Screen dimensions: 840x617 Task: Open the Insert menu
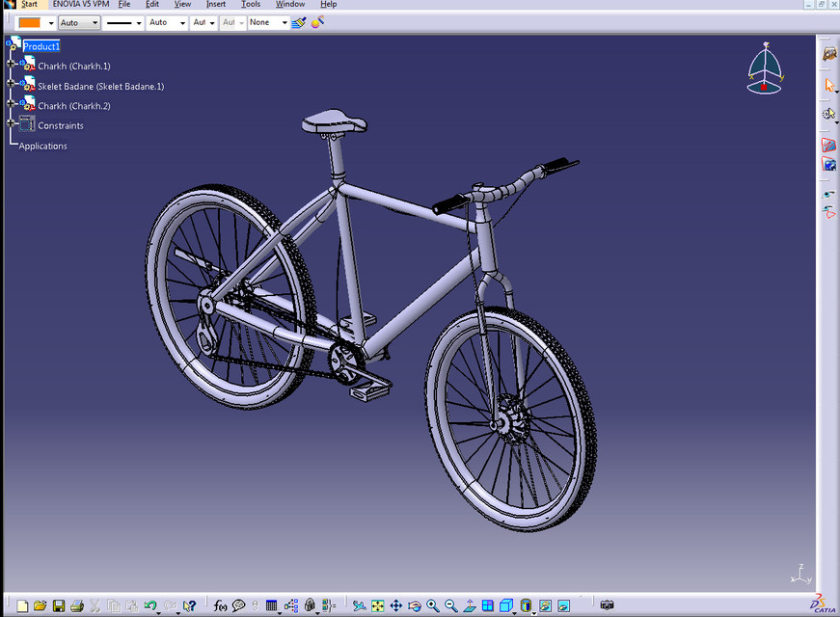[x=216, y=5]
